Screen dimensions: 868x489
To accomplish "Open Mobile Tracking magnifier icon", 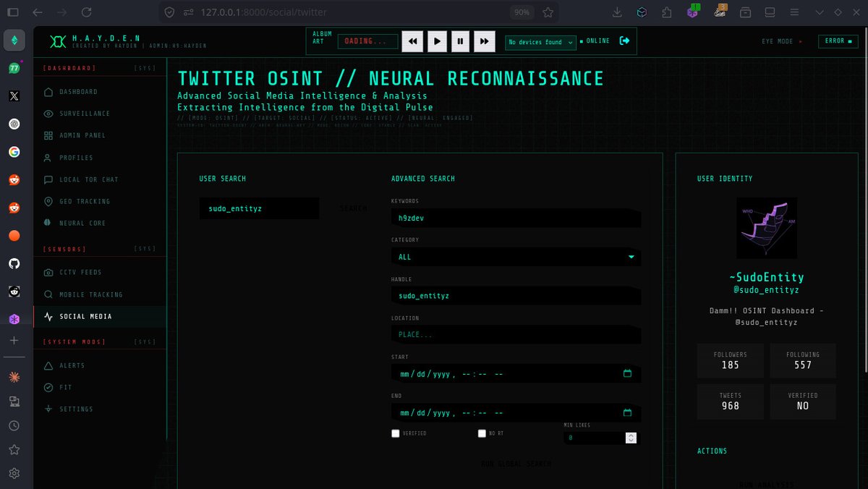I will (x=48, y=294).
